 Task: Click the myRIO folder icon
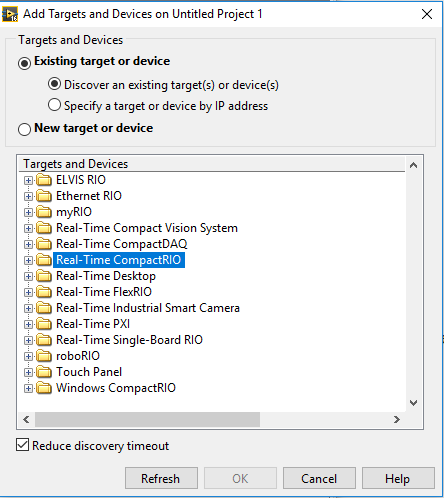click(44, 212)
